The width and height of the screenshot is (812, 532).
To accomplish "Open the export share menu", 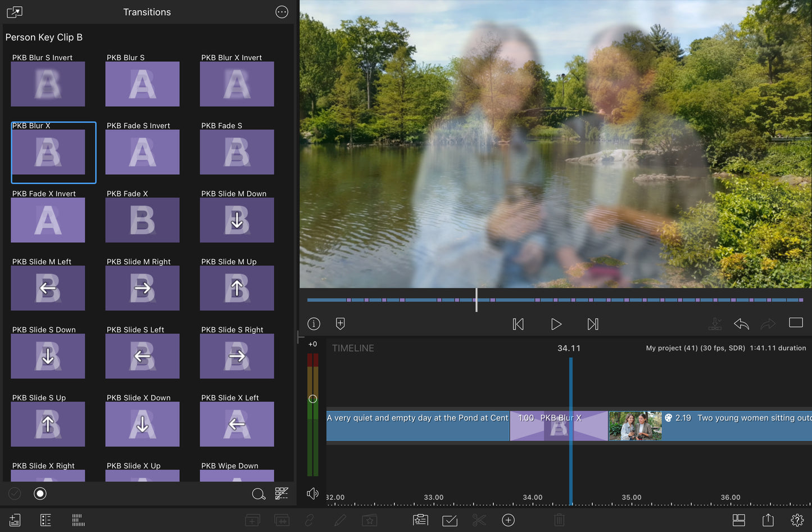I will click(x=768, y=520).
